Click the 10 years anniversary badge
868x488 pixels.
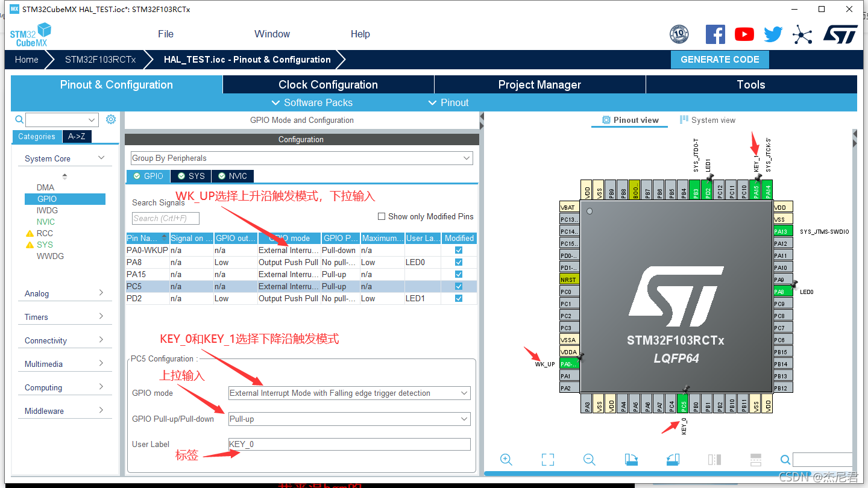coord(679,34)
